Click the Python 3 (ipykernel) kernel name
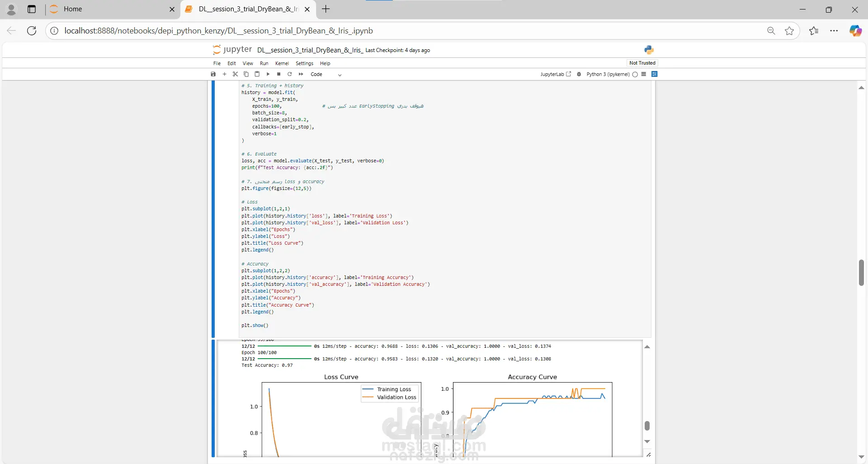This screenshot has width=868, height=464. click(x=608, y=75)
